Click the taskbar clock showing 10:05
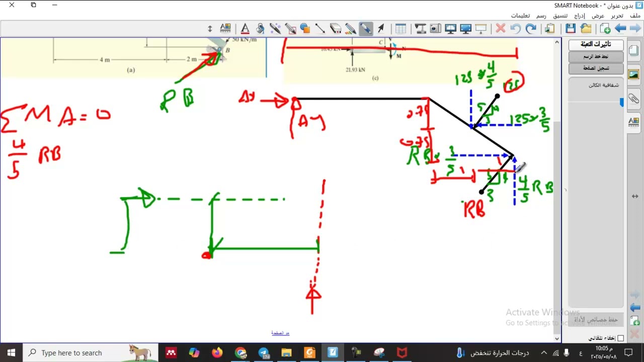Screen dimensions: 644x362 coord(604,352)
